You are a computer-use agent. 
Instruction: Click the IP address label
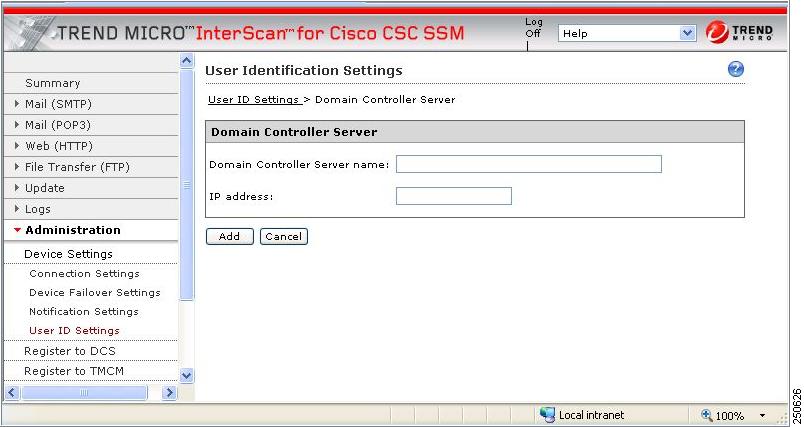[x=241, y=196]
